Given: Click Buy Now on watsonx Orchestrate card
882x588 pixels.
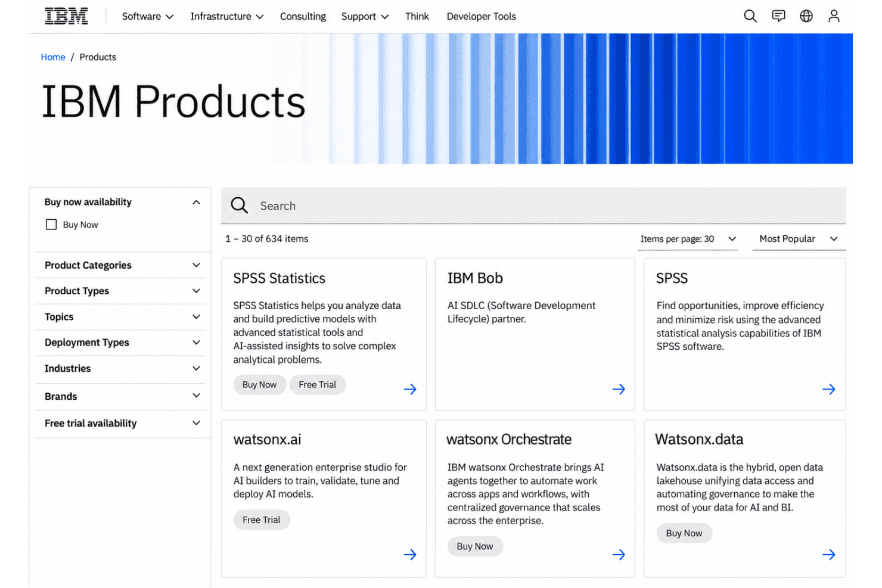Looking at the screenshot, I should tap(475, 546).
